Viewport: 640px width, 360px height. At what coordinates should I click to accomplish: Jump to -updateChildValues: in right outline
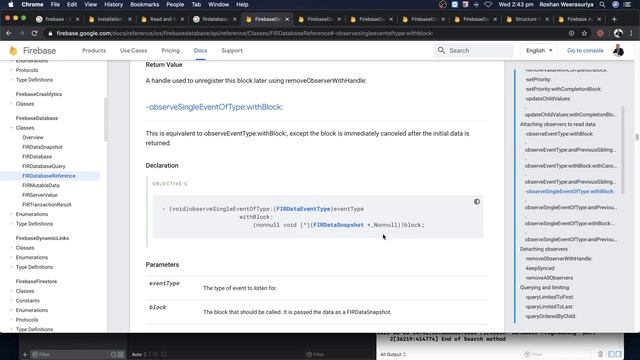coord(547,98)
